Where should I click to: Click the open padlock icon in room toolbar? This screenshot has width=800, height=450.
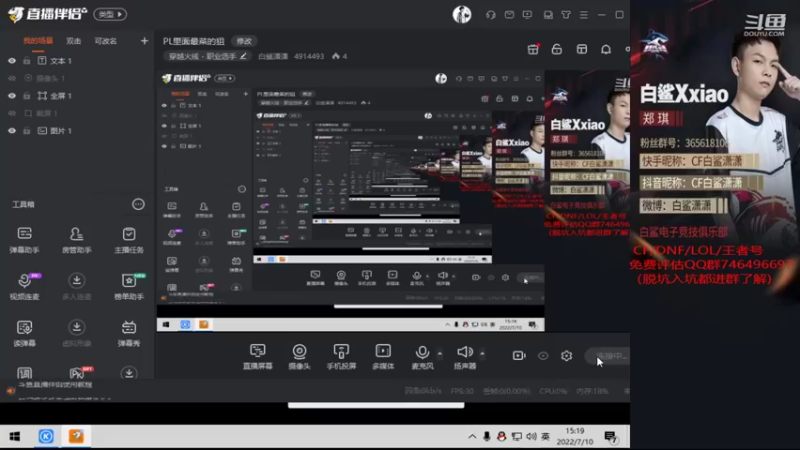[557, 49]
